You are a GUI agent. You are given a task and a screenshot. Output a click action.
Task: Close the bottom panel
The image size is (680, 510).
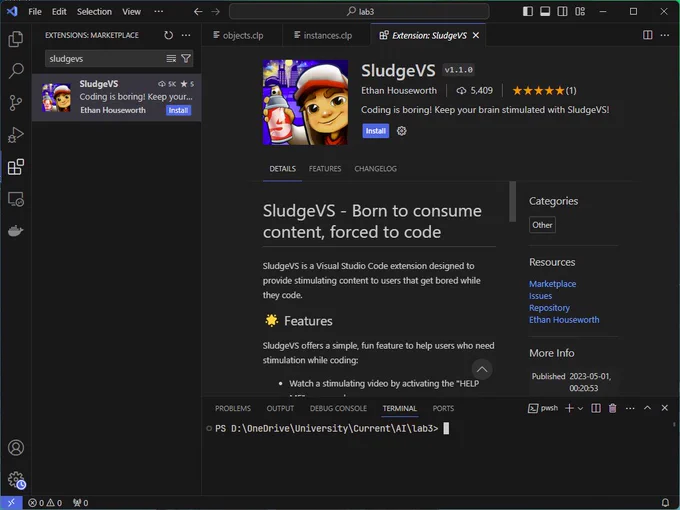[665, 408]
